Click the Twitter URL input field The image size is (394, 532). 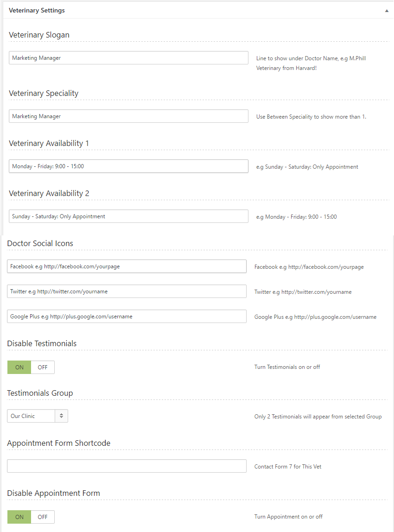127,291
